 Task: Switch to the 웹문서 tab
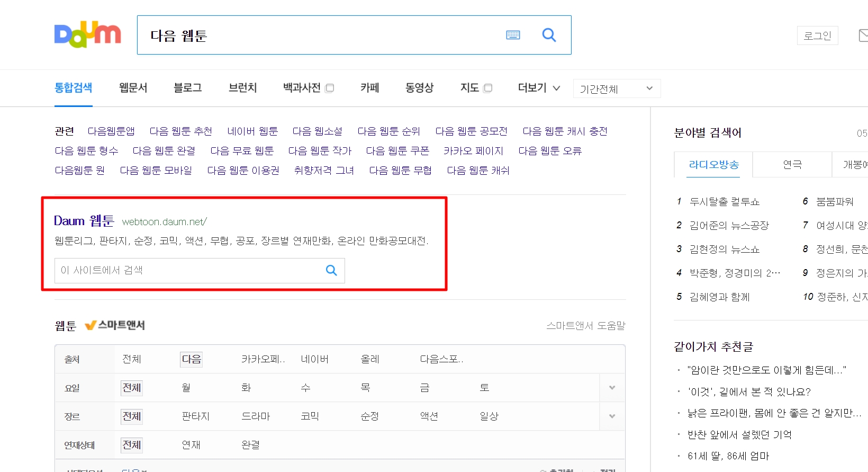coord(133,88)
